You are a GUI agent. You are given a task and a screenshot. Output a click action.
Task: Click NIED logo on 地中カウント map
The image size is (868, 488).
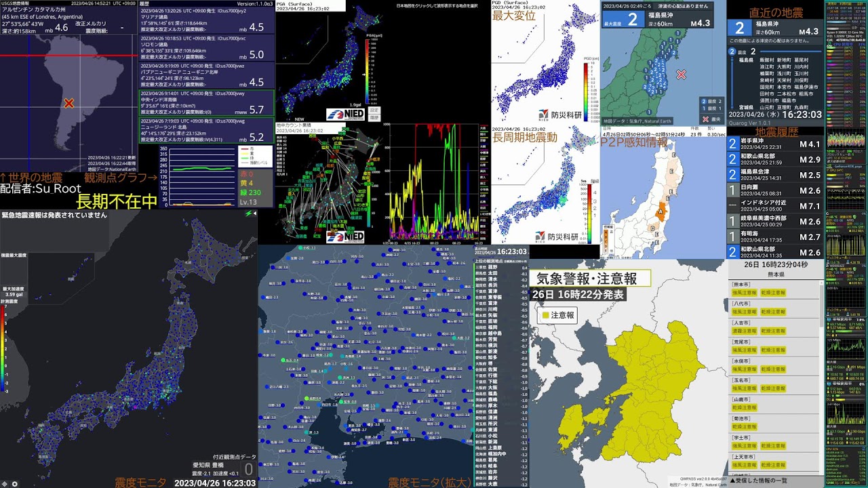(344, 237)
